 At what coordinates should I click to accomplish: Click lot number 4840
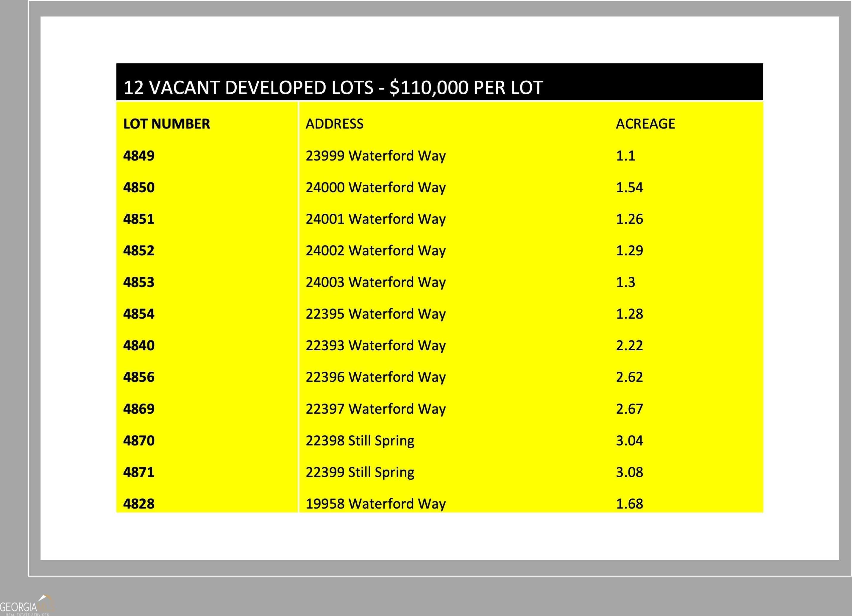pyautogui.click(x=139, y=345)
